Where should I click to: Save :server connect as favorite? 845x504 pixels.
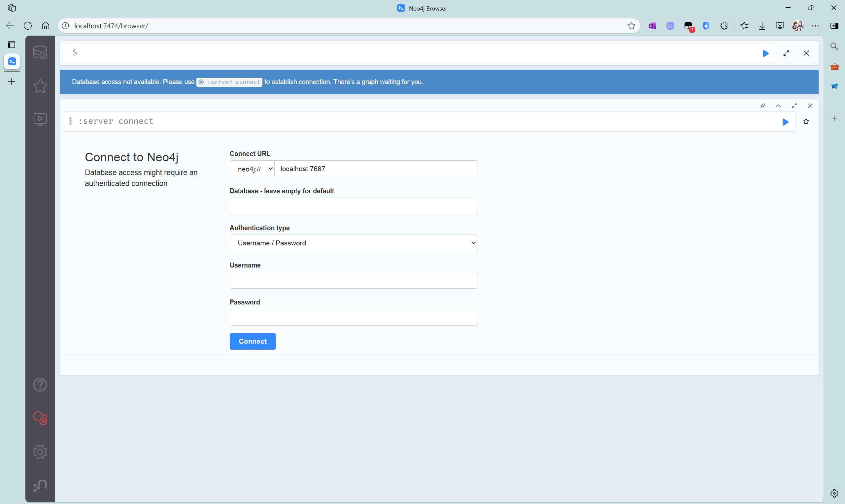(x=806, y=122)
